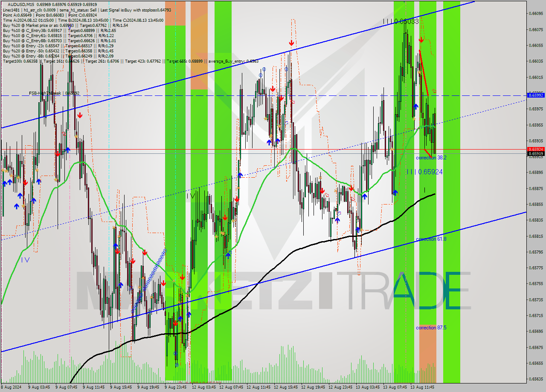The height and width of the screenshot is (392, 546).
Task: Click the '9 Aug 23:45' time axis label
Action: [176, 387]
